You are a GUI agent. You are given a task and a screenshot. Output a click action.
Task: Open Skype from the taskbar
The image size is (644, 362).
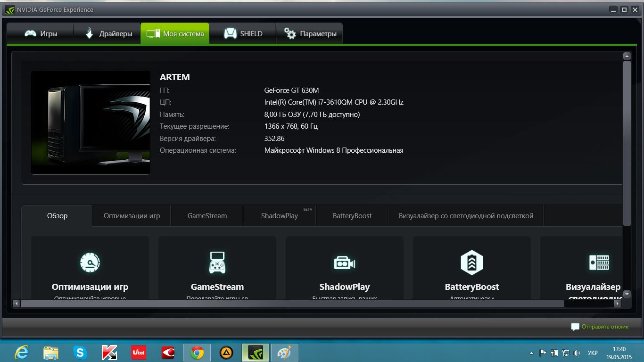(80, 353)
